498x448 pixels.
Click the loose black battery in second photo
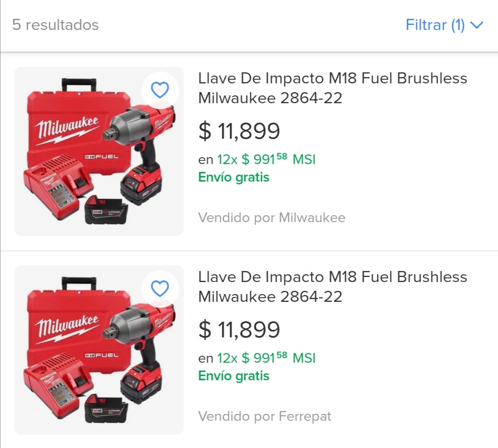pyautogui.click(x=106, y=409)
